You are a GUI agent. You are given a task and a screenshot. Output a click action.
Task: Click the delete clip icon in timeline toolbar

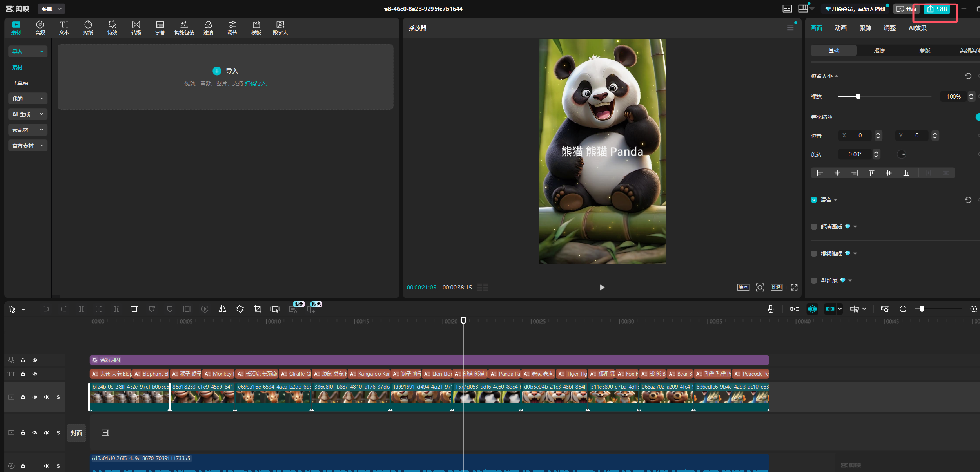pos(134,309)
